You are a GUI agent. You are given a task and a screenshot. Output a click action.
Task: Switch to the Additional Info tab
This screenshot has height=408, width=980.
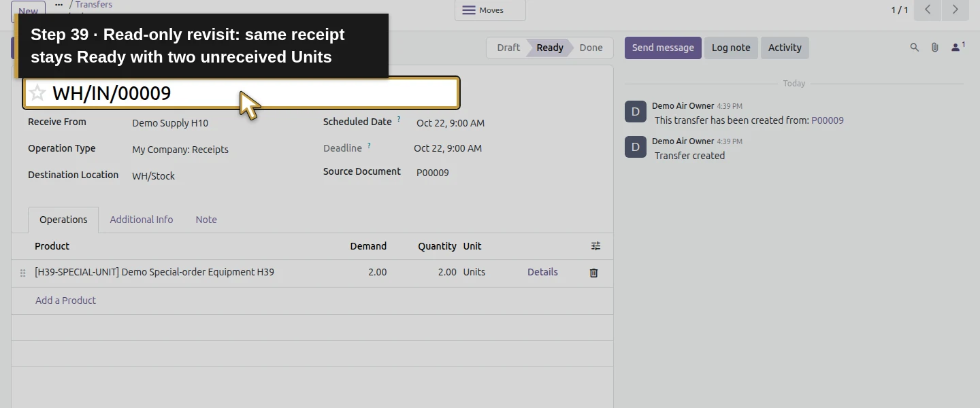tap(142, 220)
